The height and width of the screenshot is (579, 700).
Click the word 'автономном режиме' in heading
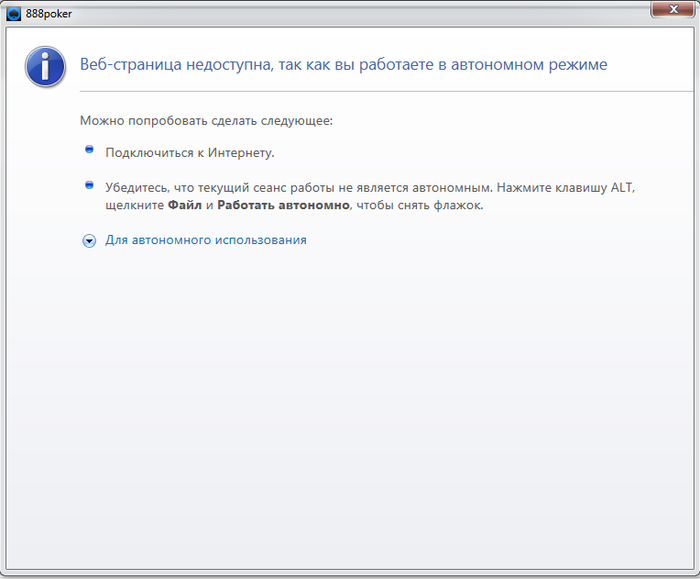pyautogui.click(x=529, y=65)
